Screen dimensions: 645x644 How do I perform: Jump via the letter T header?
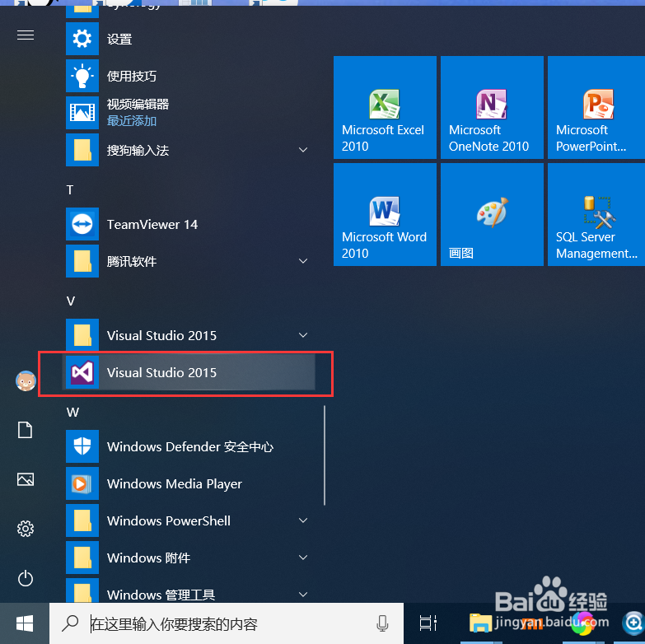(x=70, y=190)
